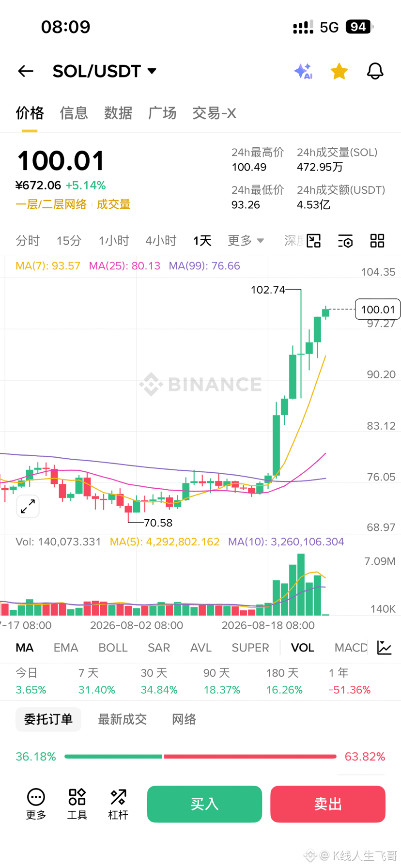This screenshot has height=868, width=401.
Task: Select 180 天 performance 16.26%
Action: [284, 682]
